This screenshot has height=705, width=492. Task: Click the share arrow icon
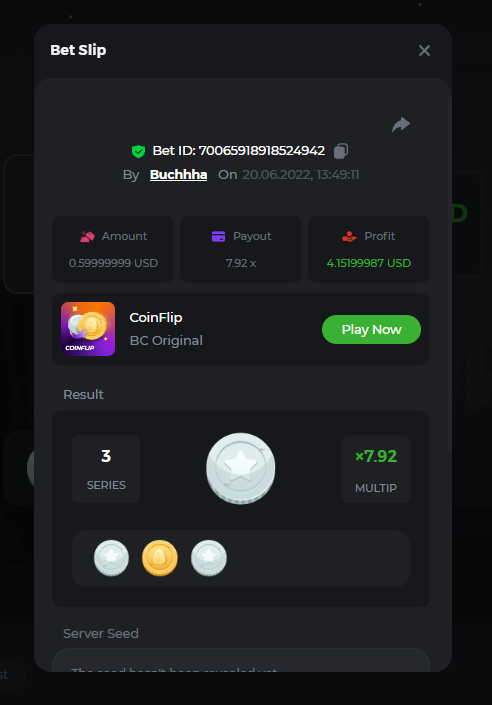click(x=401, y=124)
